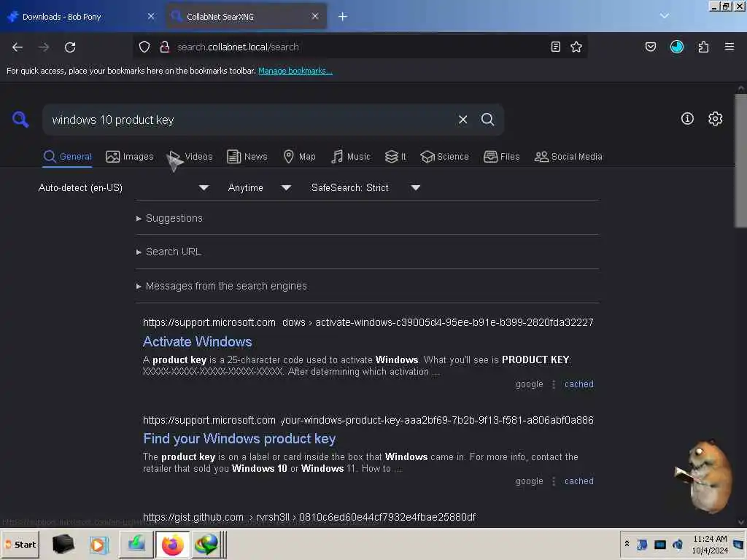Open the Start menu button
This screenshot has height=560, width=747.
20,544
